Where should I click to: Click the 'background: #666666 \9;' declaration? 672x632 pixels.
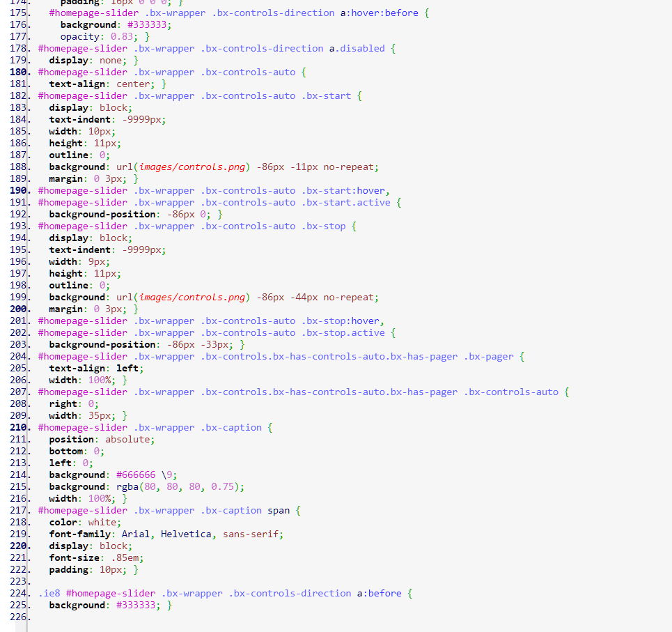(113, 475)
